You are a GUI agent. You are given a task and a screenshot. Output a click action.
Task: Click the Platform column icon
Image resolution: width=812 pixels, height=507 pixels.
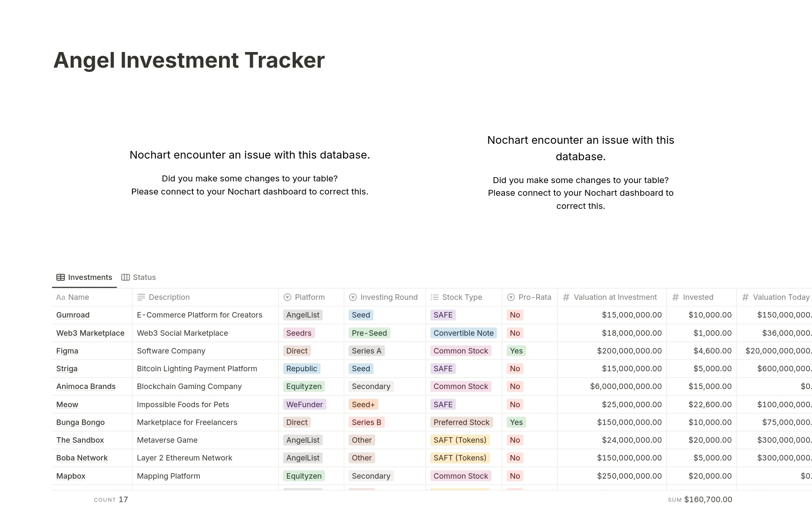(288, 296)
